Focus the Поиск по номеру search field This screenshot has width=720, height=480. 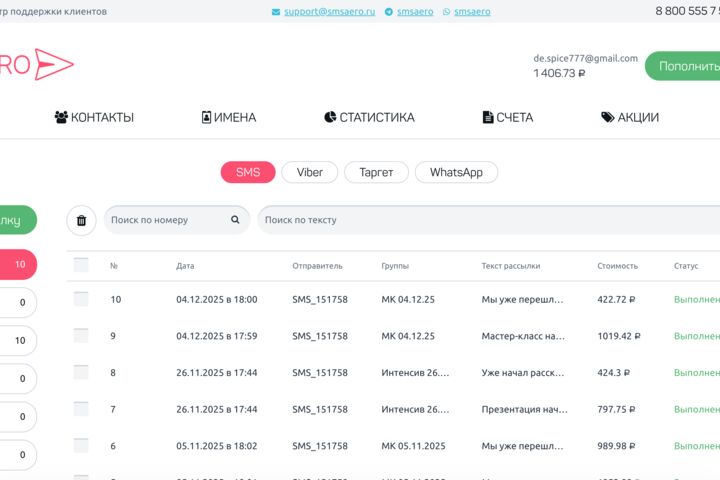(177, 220)
